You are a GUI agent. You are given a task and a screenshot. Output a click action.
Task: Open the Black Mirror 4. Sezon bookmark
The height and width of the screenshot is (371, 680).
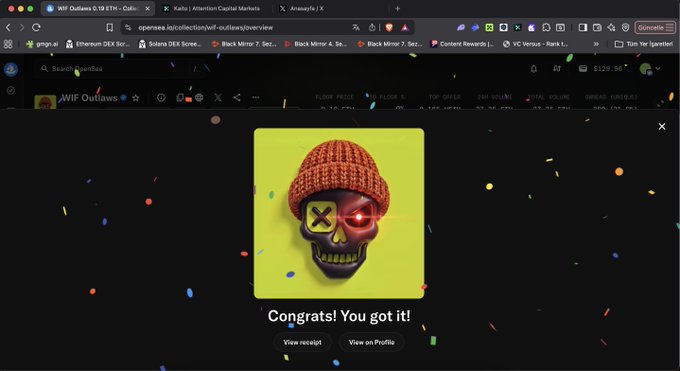(x=316, y=44)
